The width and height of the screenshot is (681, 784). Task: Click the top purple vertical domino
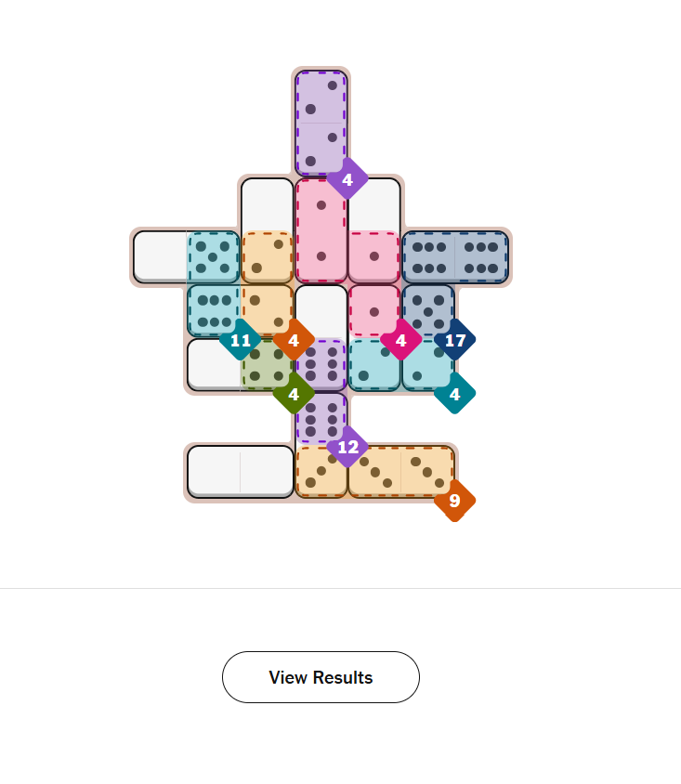pos(321,123)
